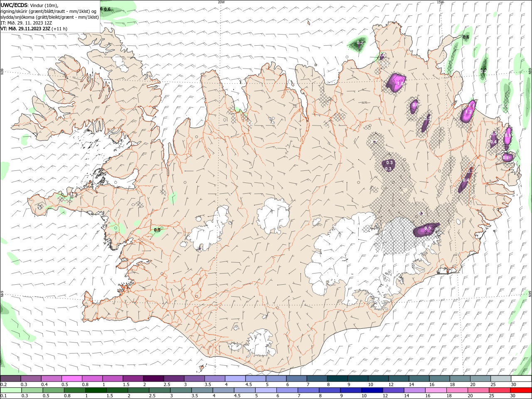The height and width of the screenshot is (399, 532).
Task: Click the 0.6 value off the northeast peninsula tip
Action: tap(466, 37)
